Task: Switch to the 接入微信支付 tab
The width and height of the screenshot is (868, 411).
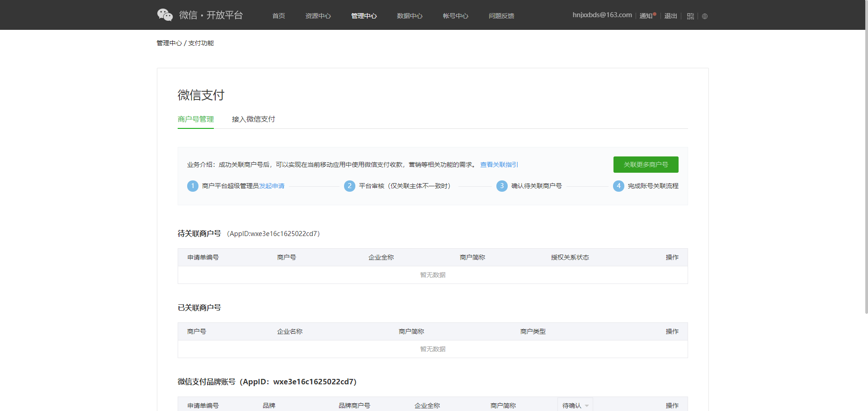Action: [x=253, y=119]
